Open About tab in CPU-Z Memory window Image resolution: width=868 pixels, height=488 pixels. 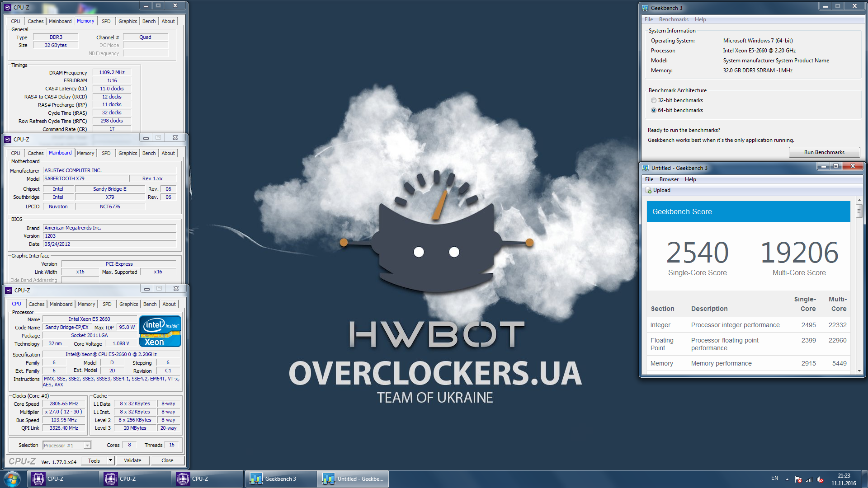coord(168,21)
